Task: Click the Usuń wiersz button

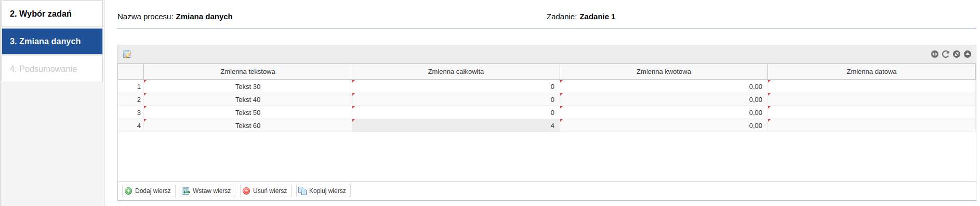Action: click(x=266, y=191)
